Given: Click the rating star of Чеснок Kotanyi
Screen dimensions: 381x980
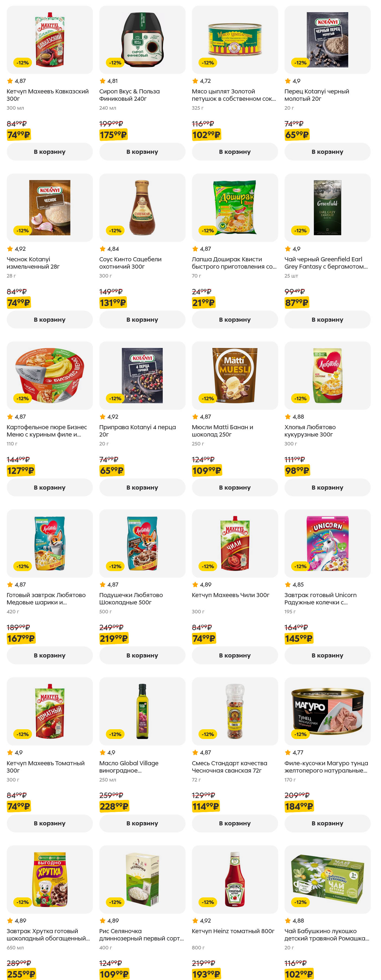Looking at the screenshot, I should 10,249.
